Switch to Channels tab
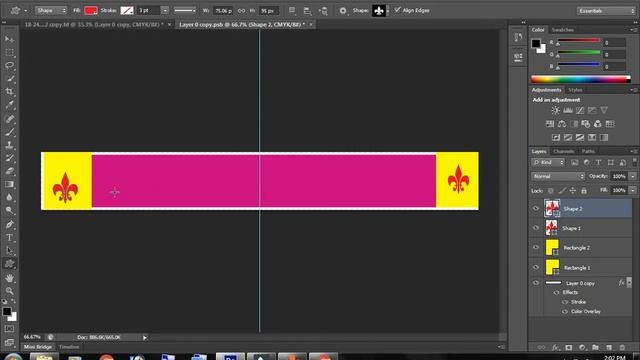 (x=564, y=151)
